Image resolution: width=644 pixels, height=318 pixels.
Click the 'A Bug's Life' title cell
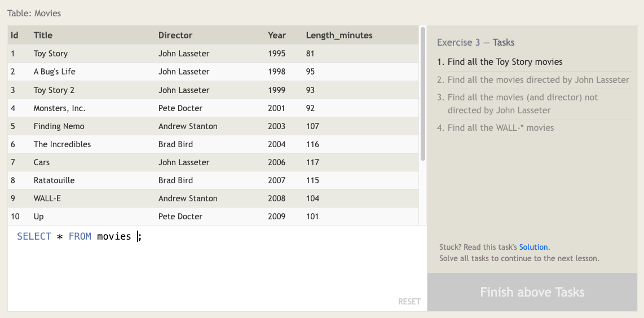point(55,72)
